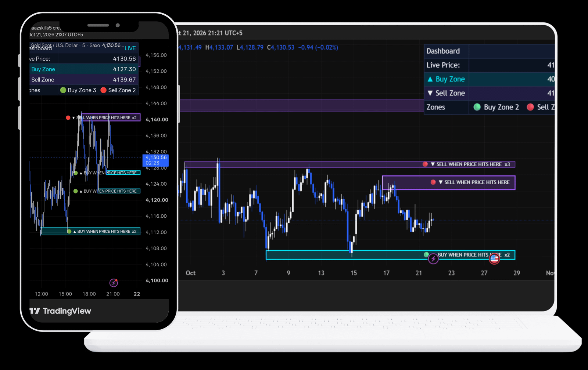
Task: Click Live Price value 4130.56 on phone dashboard
Action: click(x=124, y=59)
